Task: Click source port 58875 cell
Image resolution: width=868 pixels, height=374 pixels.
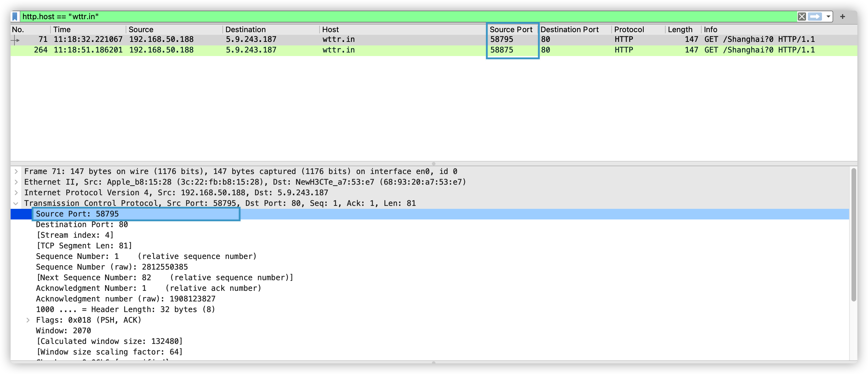Action: tap(501, 50)
